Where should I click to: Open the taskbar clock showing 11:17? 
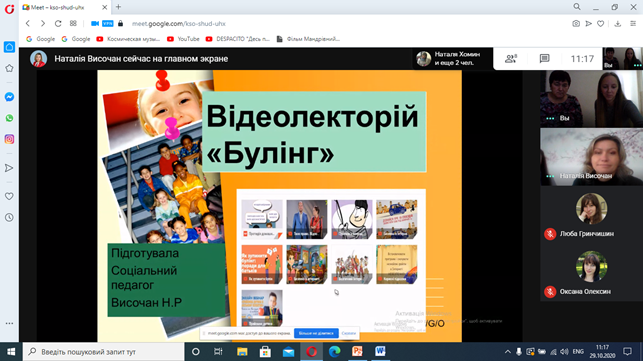602,352
